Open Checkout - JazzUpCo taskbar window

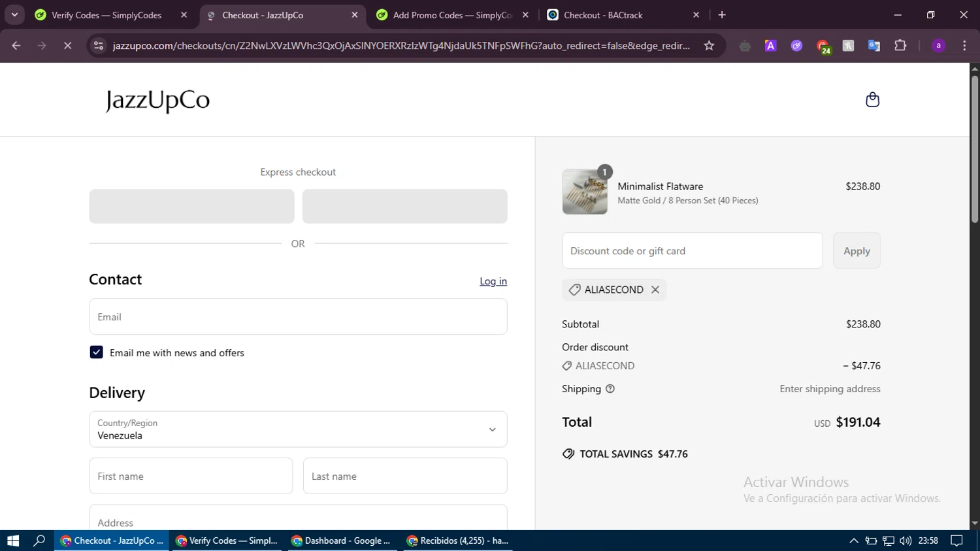pyautogui.click(x=112, y=541)
